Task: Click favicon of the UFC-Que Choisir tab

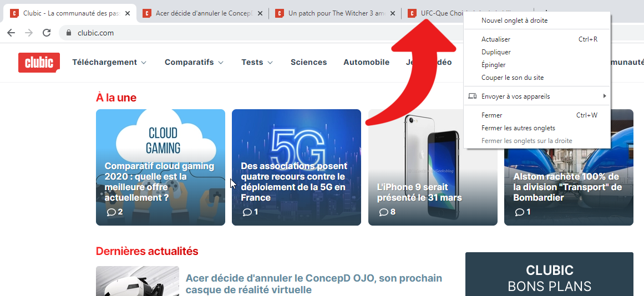Action: click(x=412, y=13)
